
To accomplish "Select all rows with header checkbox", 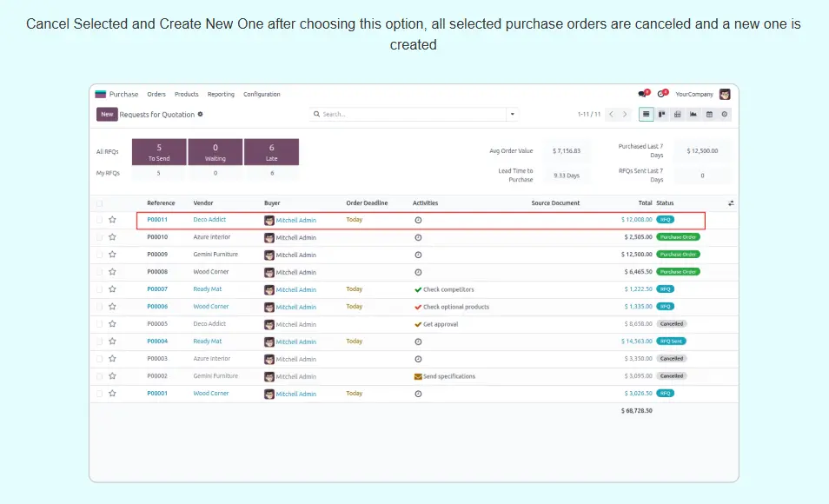I will coord(99,203).
